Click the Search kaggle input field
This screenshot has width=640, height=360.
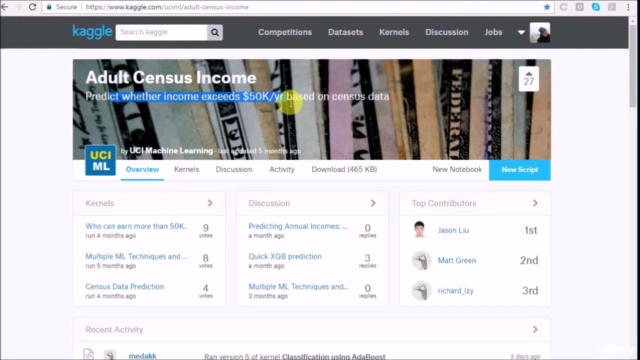[x=162, y=32]
